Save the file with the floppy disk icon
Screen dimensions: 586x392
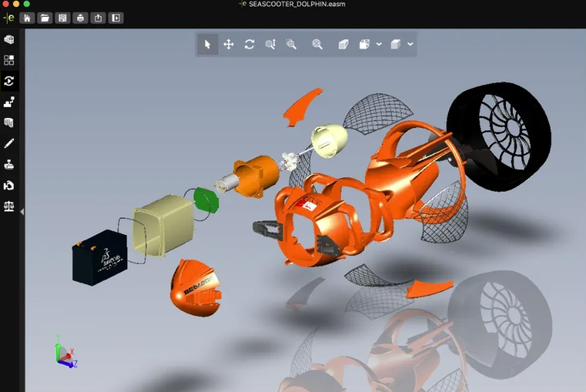[62, 18]
